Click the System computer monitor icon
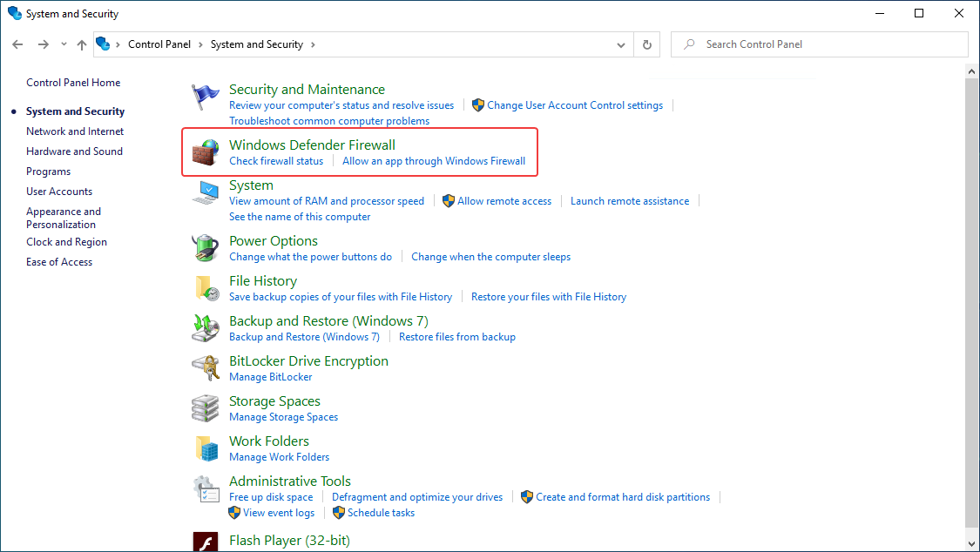This screenshot has height=552, width=980. (x=205, y=192)
